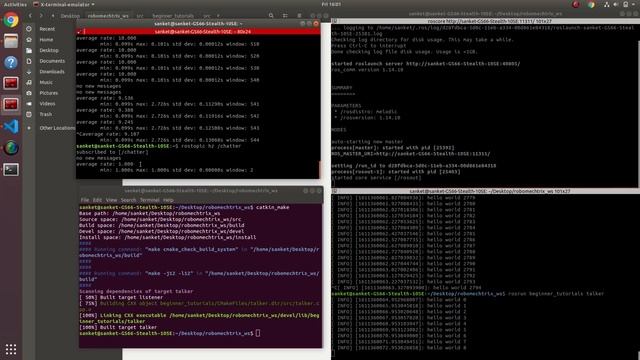Select Desktop in the Files sidebar
Viewport: 640px width, 360px height.
point(49,50)
